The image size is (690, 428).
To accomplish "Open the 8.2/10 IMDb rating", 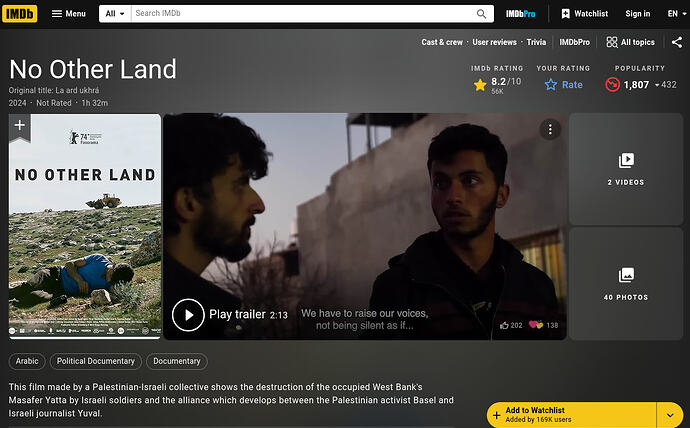I will (497, 84).
